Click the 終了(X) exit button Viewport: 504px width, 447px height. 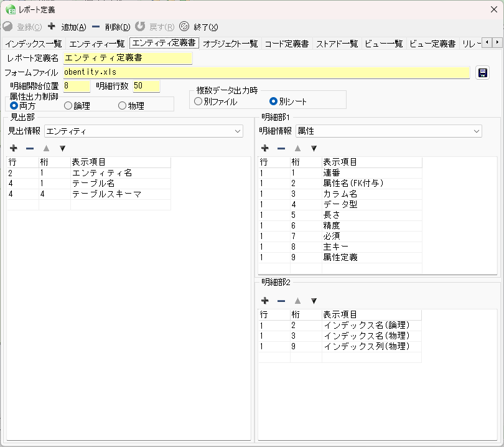click(198, 27)
